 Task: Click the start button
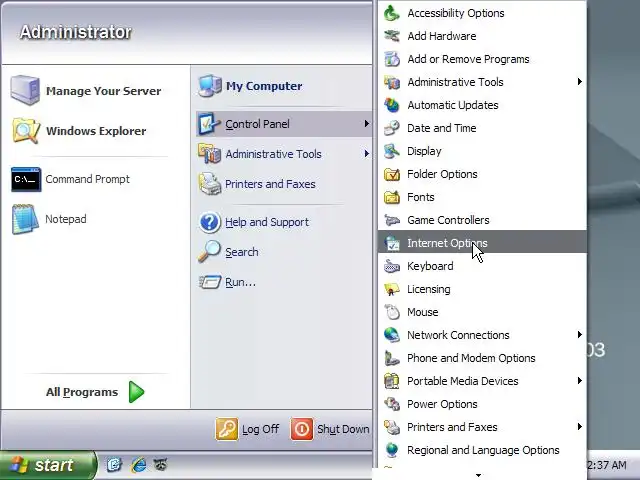coord(48,465)
